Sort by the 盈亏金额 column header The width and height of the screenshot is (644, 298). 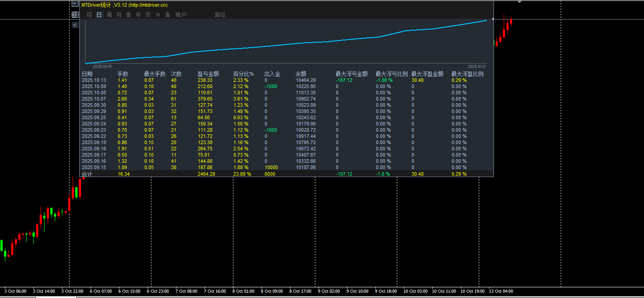pos(208,74)
